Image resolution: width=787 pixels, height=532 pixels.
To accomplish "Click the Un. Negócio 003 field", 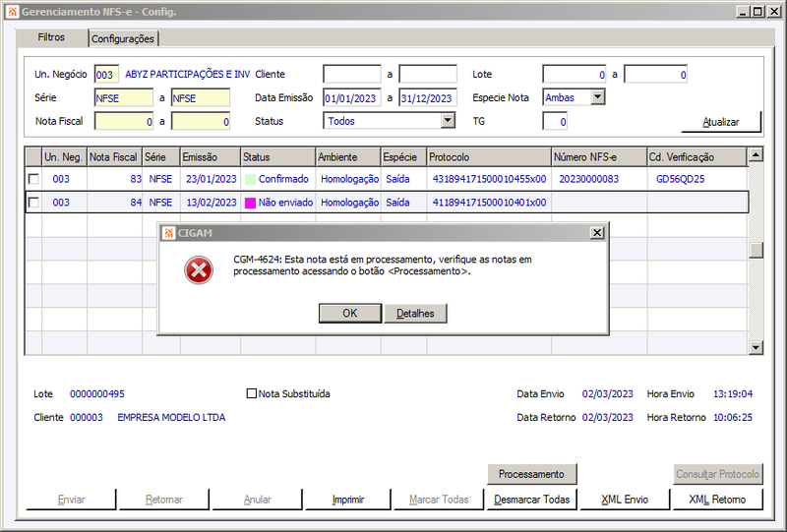I will pos(106,75).
